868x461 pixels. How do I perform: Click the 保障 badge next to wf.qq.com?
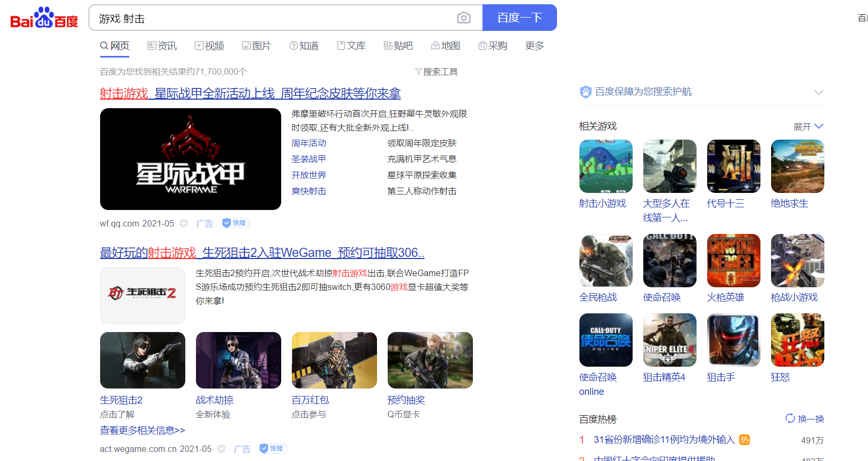235,223
